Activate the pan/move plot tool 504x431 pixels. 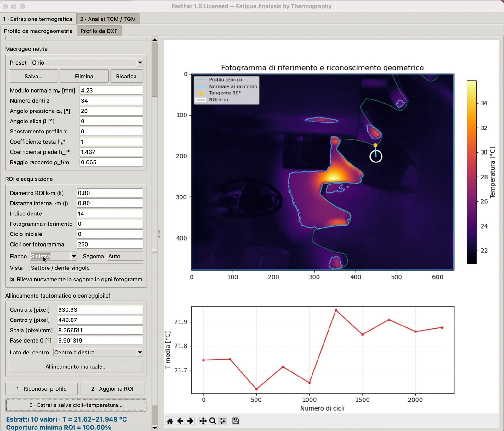pos(203,421)
